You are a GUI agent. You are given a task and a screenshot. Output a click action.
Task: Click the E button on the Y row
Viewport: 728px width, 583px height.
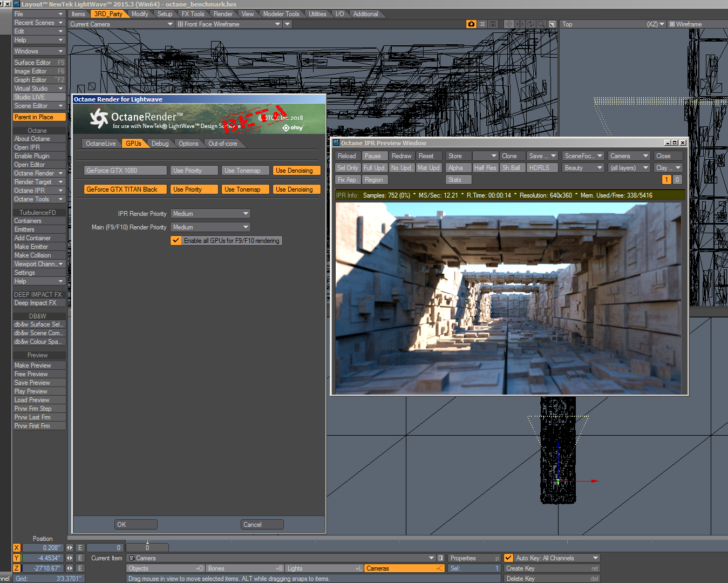80,558
